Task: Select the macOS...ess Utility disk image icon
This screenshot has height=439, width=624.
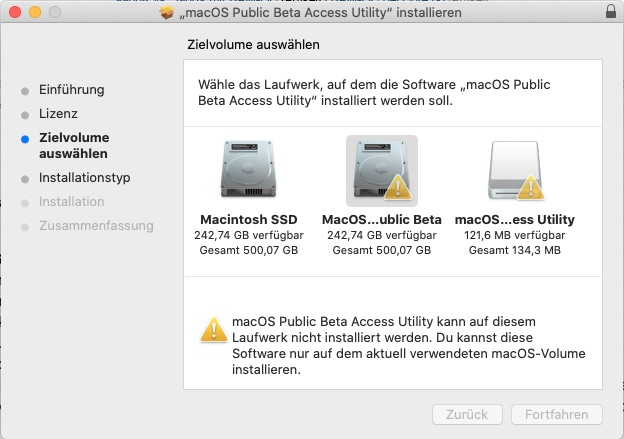Action: (x=515, y=170)
